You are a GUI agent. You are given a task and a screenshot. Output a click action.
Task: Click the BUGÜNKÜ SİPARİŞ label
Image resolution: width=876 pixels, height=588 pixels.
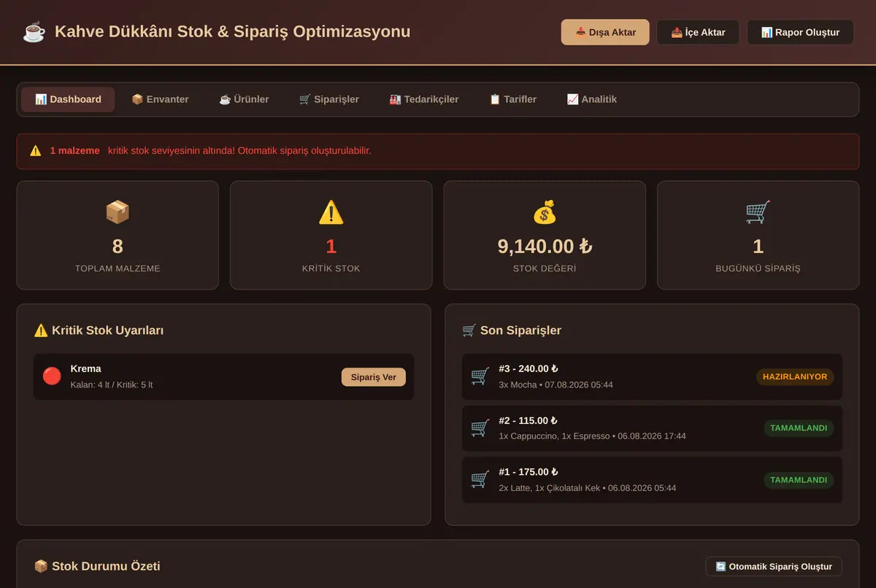[x=758, y=268]
